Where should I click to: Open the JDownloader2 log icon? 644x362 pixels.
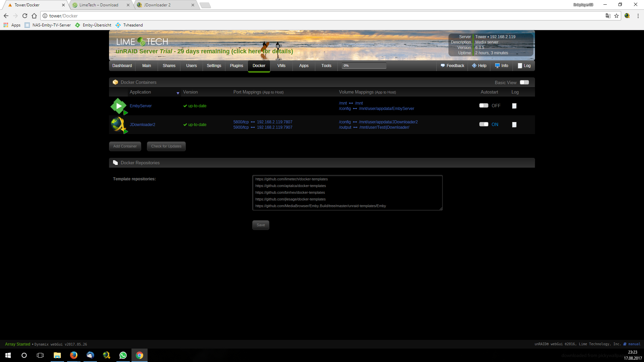(514, 125)
